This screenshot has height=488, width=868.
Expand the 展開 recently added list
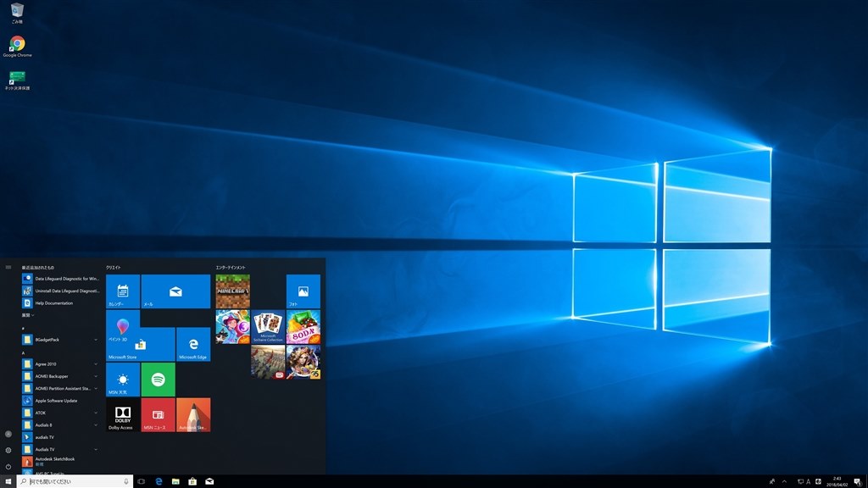pos(28,315)
